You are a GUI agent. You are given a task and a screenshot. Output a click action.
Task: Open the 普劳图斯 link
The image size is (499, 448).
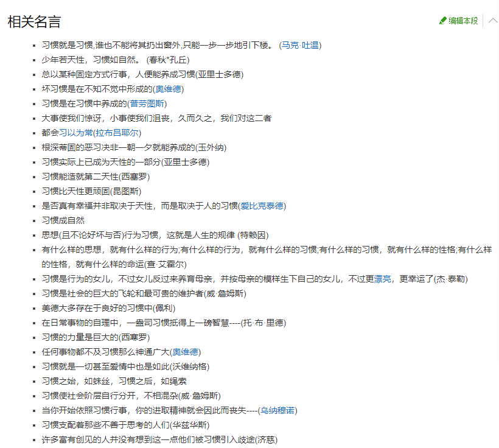[x=147, y=103]
